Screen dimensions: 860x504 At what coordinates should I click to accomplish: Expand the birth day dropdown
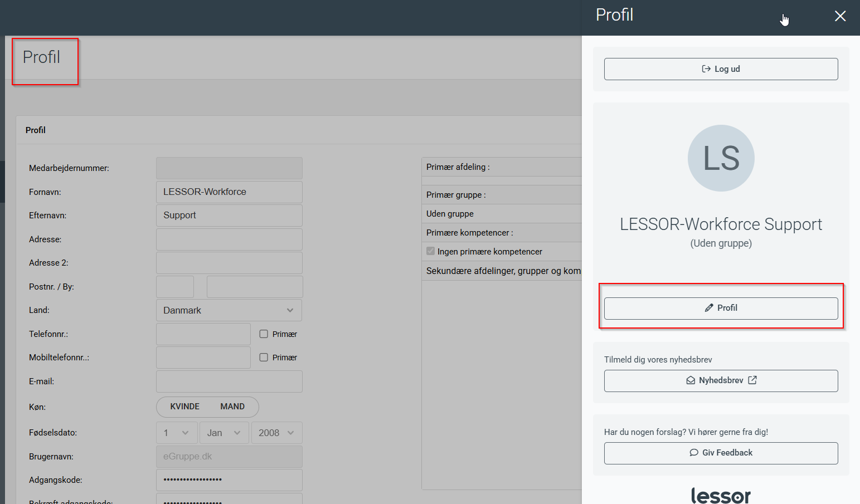pyautogui.click(x=177, y=433)
